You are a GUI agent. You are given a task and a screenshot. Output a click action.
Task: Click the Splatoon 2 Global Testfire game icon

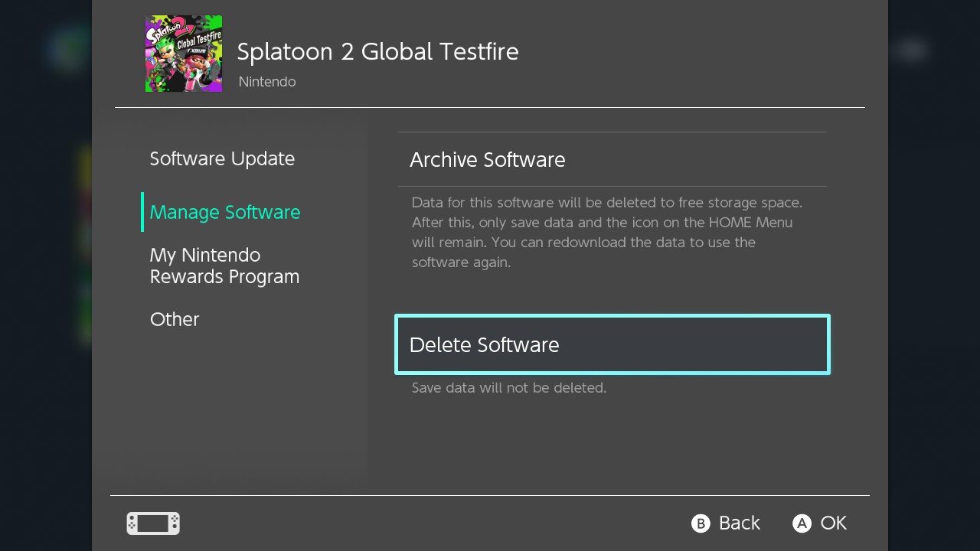pos(184,53)
